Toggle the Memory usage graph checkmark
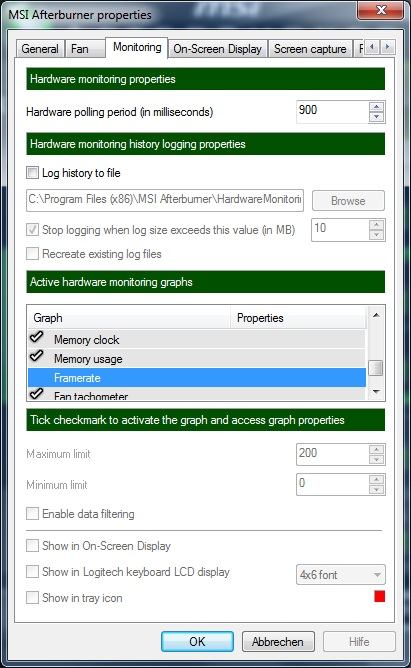 tap(37, 356)
